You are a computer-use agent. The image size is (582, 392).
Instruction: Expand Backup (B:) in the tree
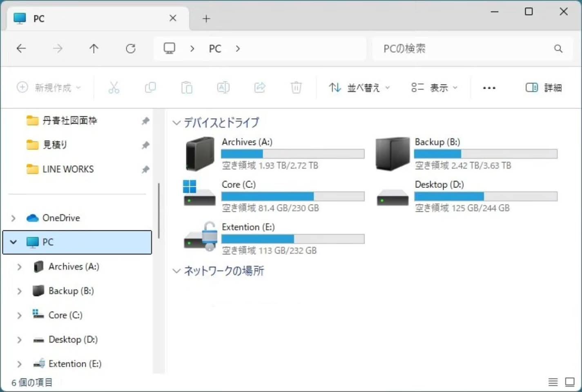(19, 291)
